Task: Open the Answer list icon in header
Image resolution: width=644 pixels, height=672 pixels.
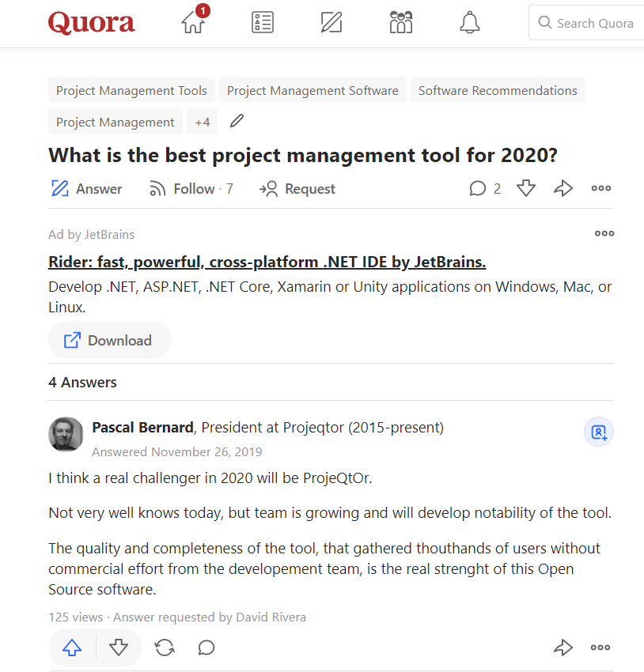Action: point(263,22)
